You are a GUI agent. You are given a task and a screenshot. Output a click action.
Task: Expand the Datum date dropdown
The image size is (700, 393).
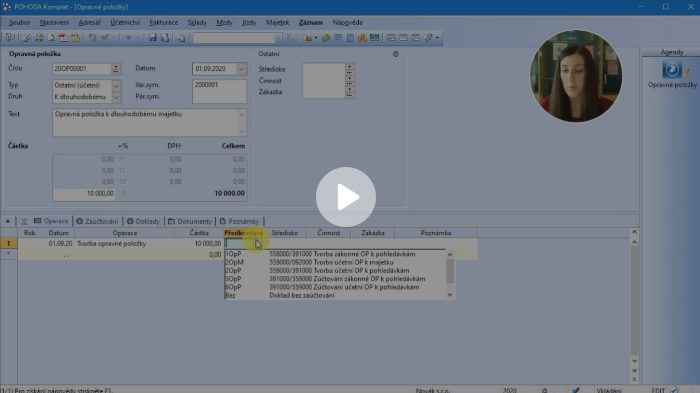241,69
